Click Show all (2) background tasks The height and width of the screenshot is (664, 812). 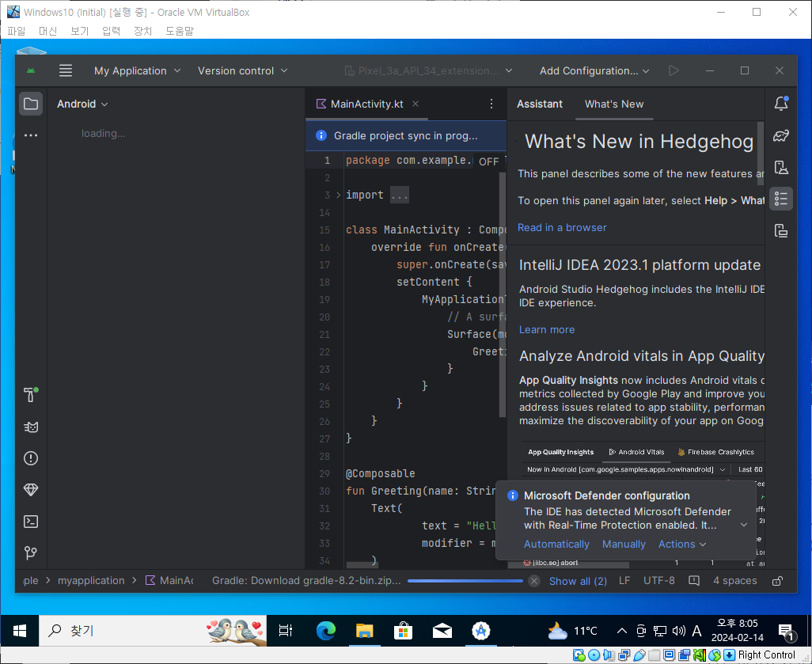(578, 581)
